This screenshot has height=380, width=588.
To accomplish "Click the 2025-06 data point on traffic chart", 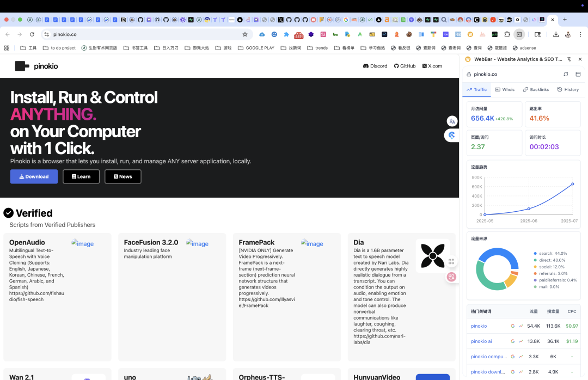I will tap(529, 209).
